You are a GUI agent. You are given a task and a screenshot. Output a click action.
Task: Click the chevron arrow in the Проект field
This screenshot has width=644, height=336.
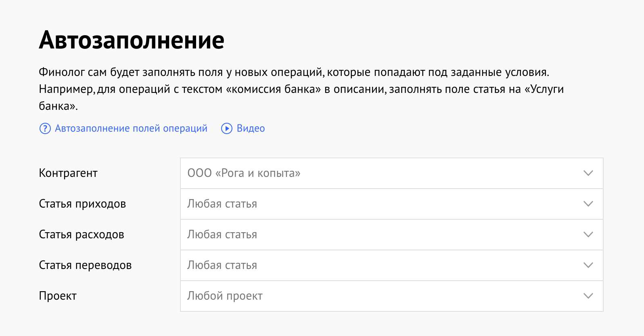pos(588,296)
